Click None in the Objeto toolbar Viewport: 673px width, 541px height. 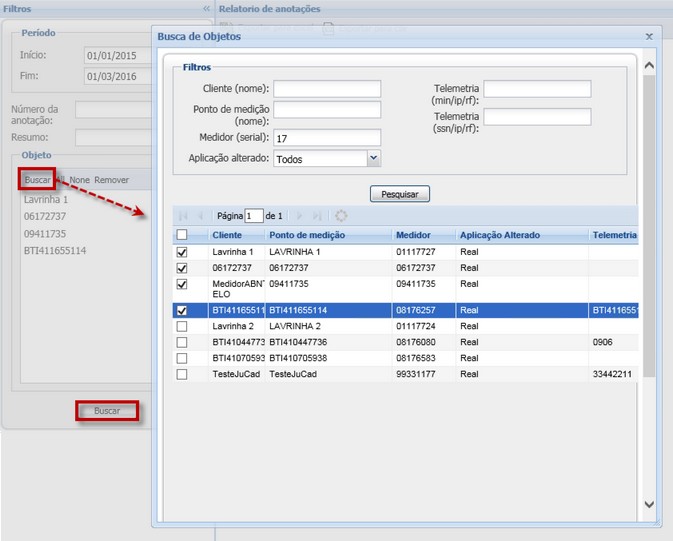79,180
